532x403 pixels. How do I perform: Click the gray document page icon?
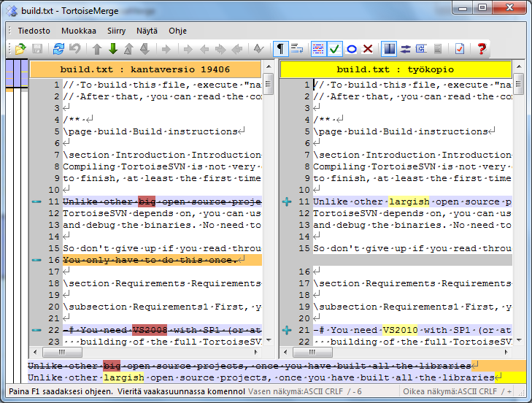[x=438, y=49]
